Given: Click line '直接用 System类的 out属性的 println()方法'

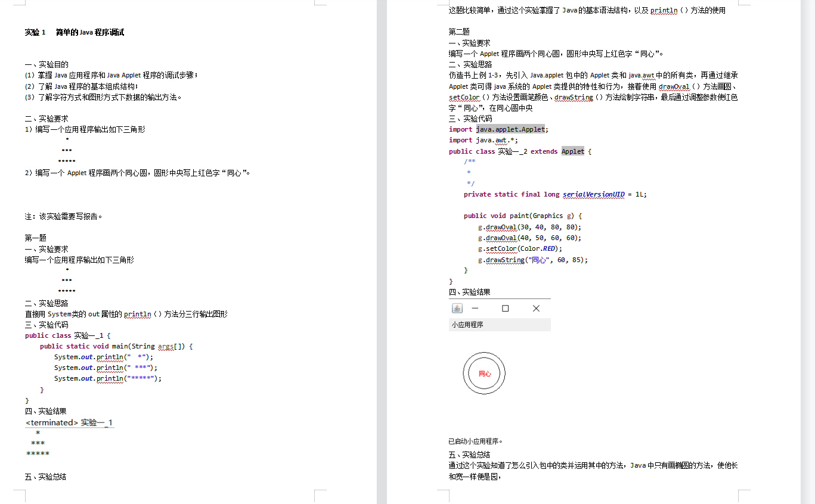Looking at the screenshot, I should (x=126, y=314).
